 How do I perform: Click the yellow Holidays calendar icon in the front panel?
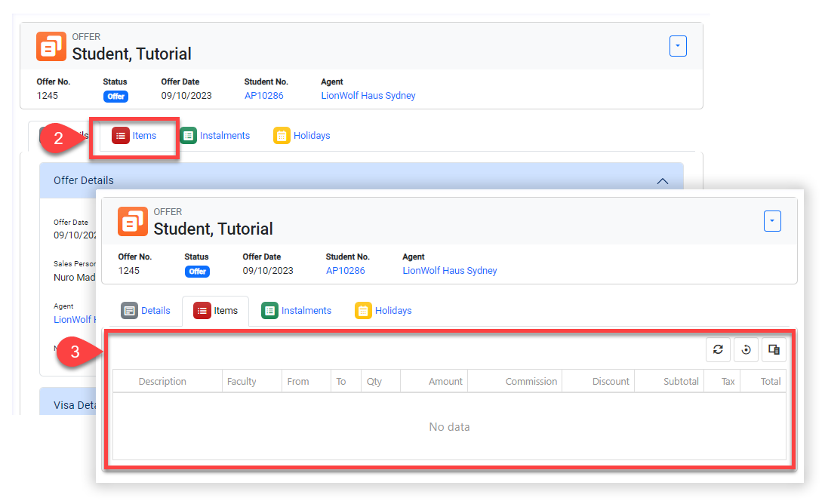pos(363,310)
